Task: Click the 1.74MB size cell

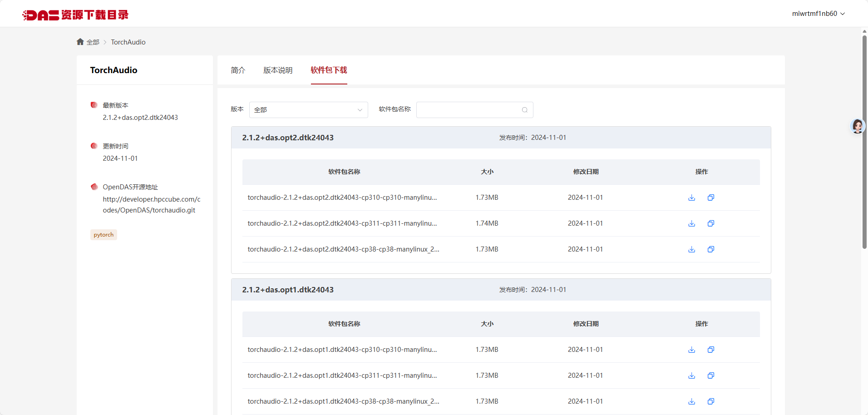Action: tap(487, 223)
